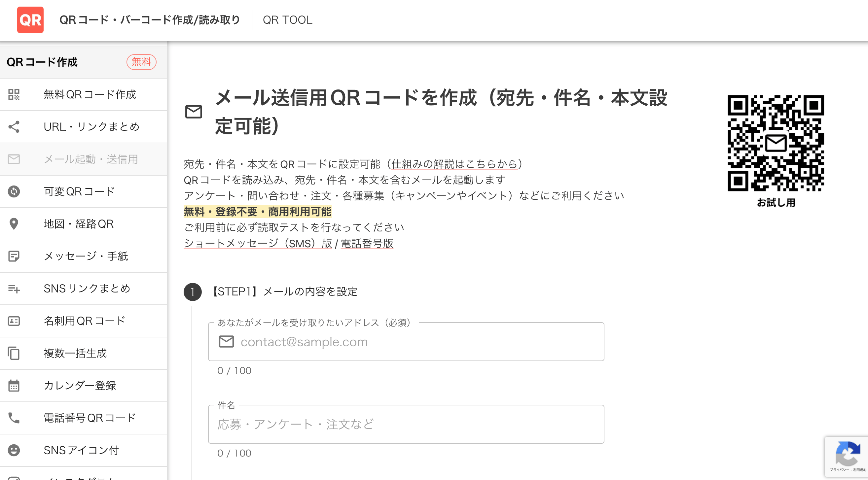This screenshot has height=480, width=868.
Task: Open the 複数一括生成 tool
Action: tap(76, 353)
